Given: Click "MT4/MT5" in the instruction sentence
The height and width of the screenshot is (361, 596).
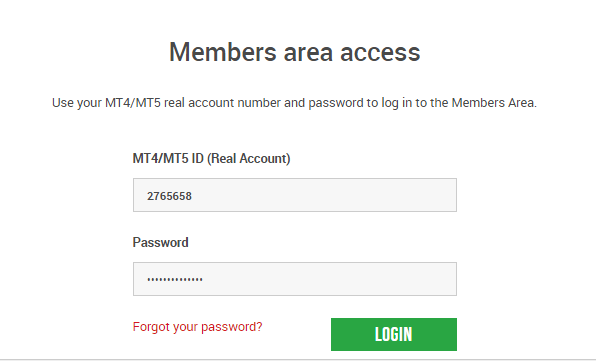Looking at the screenshot, I should 133,103.
